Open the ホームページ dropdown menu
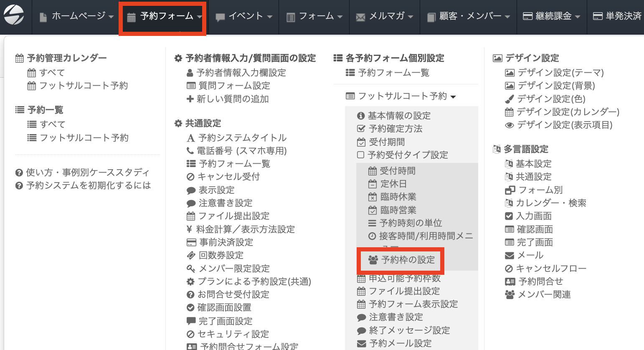Image resolution: width=644 pixels, height=350 pixels. [x=76, y=17]
